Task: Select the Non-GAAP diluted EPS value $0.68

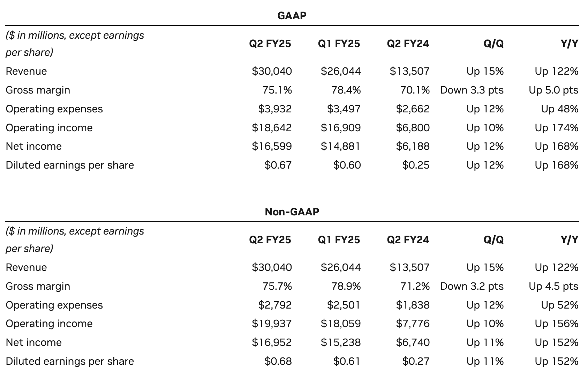Action: pos(278,361)
